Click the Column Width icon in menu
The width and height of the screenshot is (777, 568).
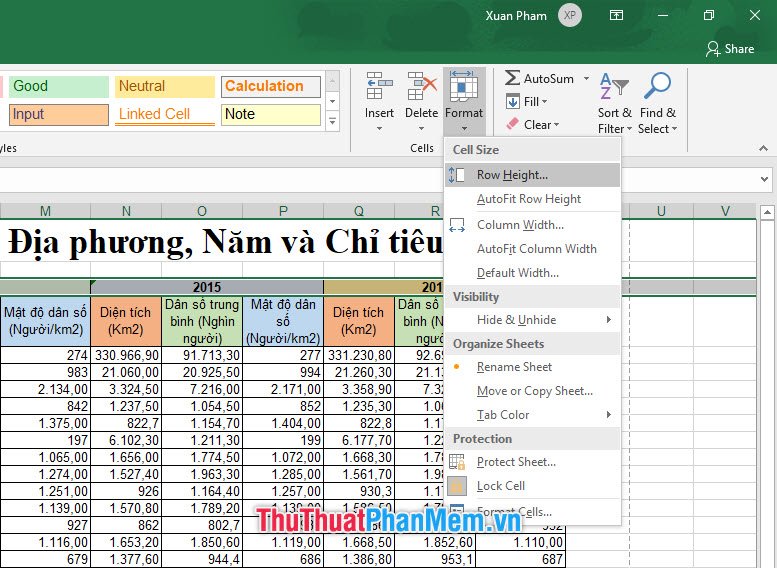[x=456, y=225]
